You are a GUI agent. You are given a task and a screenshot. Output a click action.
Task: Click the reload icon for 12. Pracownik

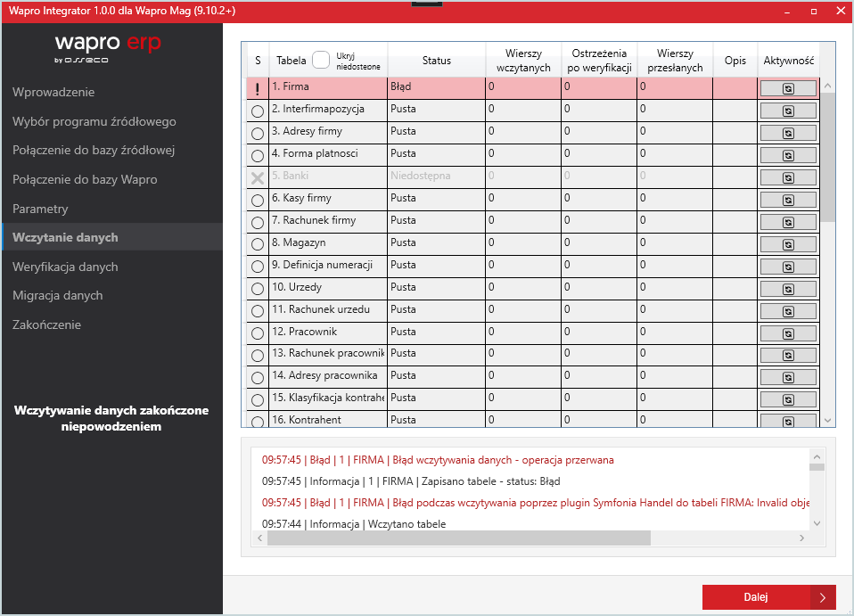pos(788,333)
